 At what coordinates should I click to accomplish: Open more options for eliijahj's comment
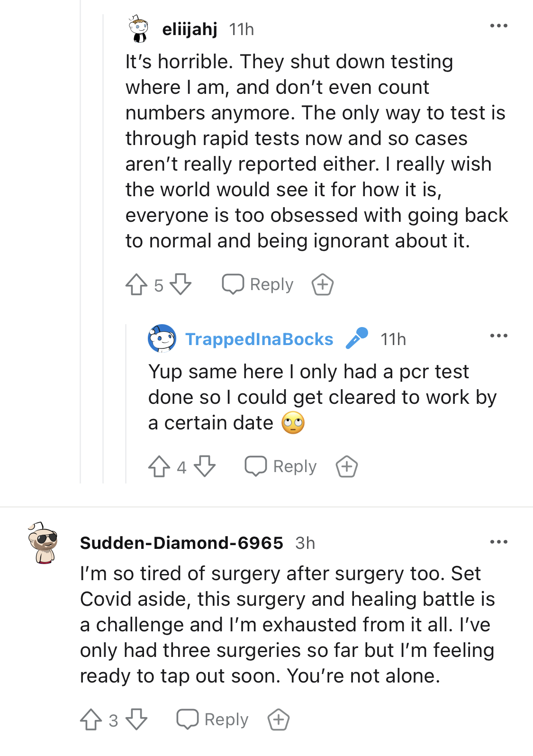(498, 26)
